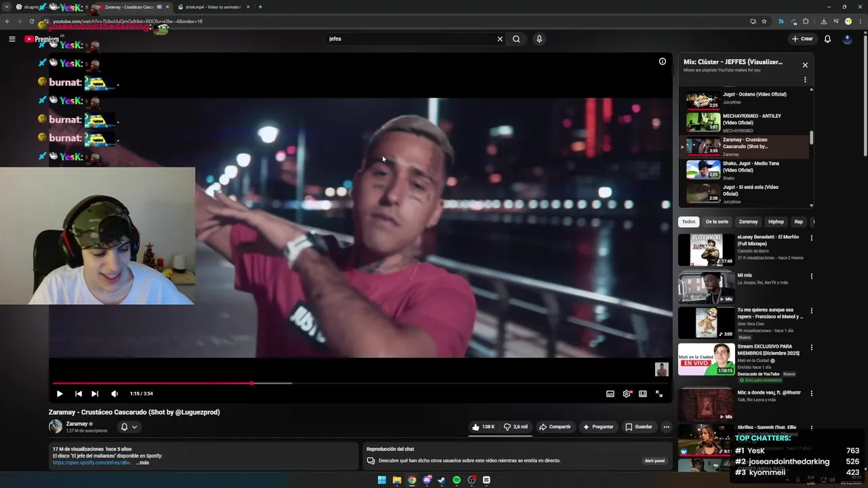The width and height of the screenshot is (868, 488).
Task: Open the more actions ellipsis under video
Action: tap(667, 426)
